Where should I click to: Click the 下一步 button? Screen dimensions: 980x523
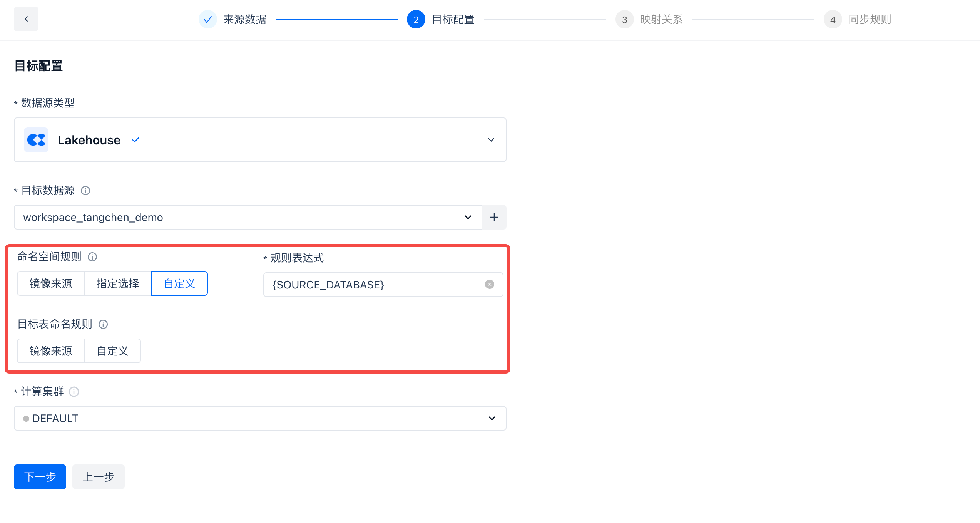(40, 477)
